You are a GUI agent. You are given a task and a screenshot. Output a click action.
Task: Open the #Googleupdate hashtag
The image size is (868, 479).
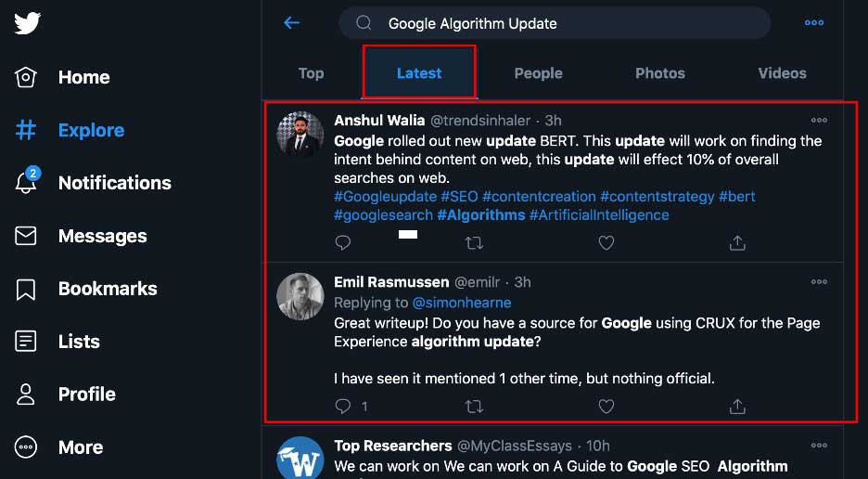click(x=385, y=197)
